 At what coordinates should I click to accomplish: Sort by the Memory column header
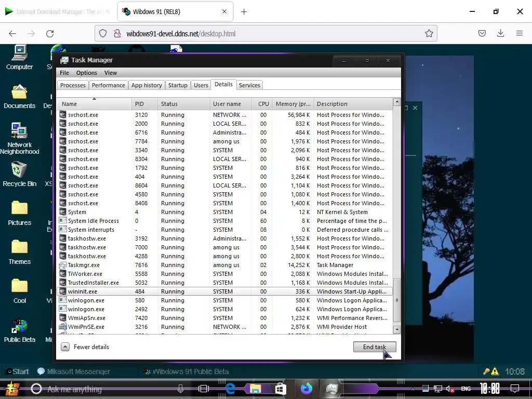(293, 104)
